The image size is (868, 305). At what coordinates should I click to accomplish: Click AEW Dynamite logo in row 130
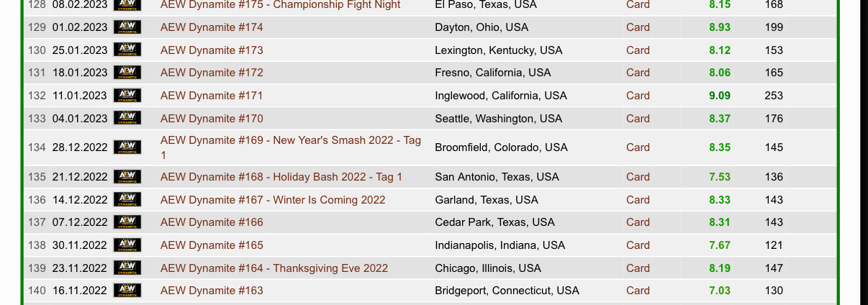pos(127,50)
